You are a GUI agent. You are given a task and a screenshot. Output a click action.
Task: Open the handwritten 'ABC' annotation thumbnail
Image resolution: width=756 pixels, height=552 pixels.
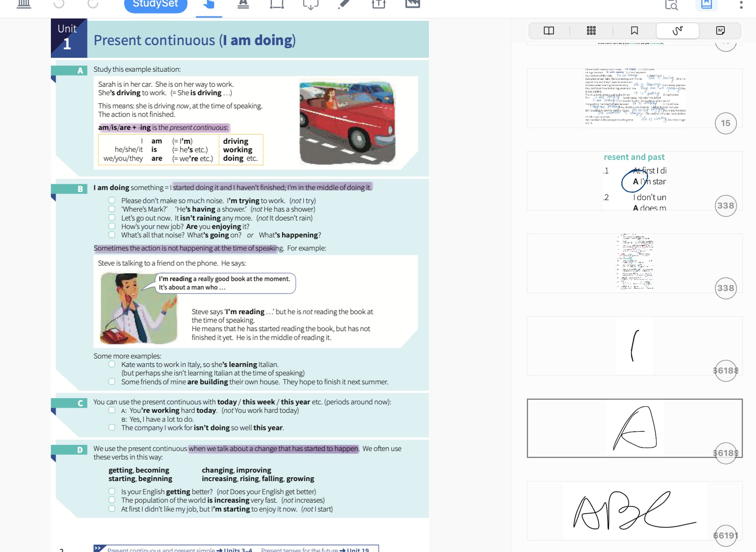point(635,511)
